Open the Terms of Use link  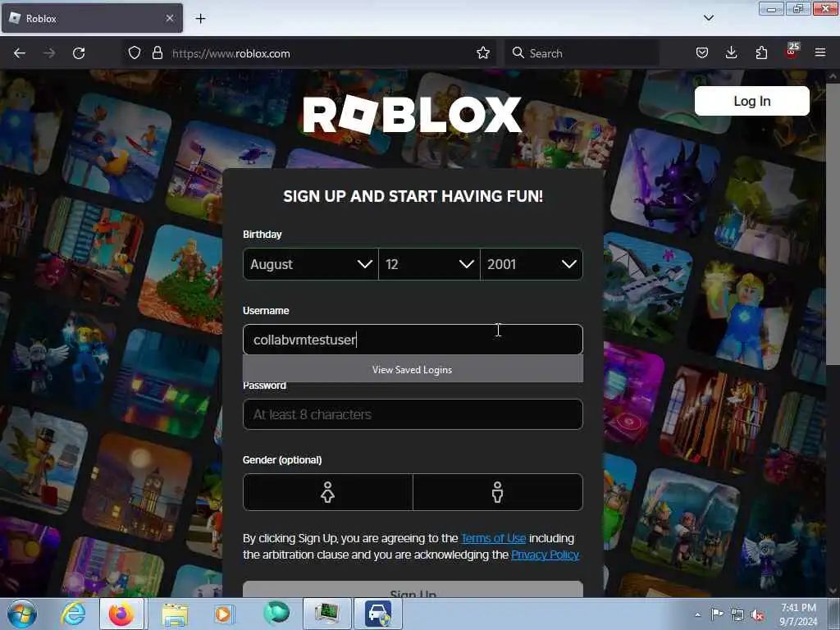coord(493,538)
